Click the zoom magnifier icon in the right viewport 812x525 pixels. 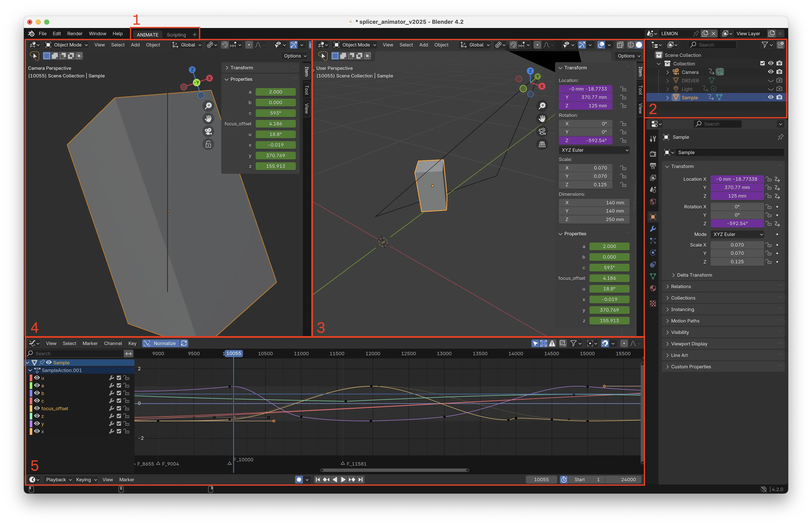pyautogui.click(x=542, y=106)
